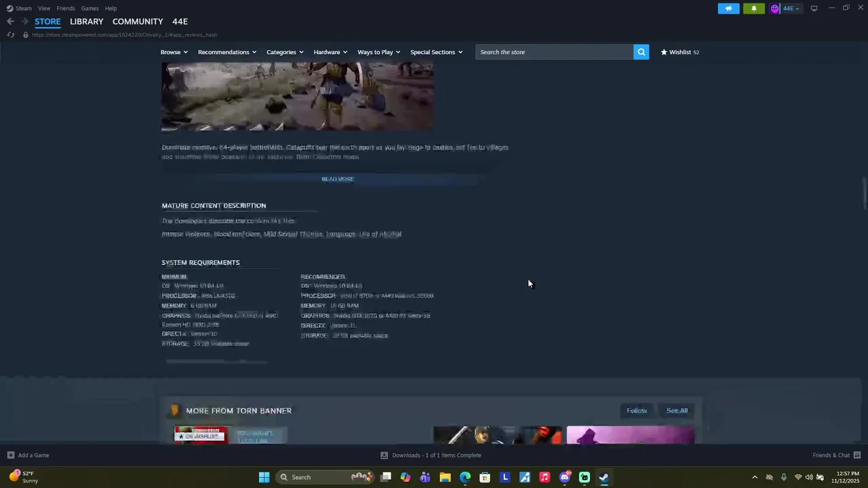
Task: Expand the Browse dropdown
Action: [174, 52]
